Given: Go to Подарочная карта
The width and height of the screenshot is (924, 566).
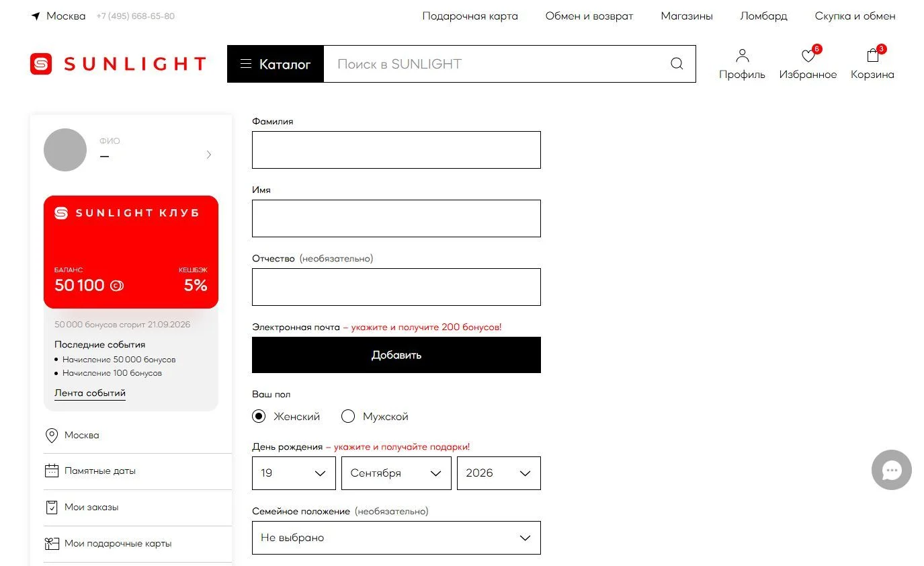Looking at the screenshot, I should tap(470, 16).
